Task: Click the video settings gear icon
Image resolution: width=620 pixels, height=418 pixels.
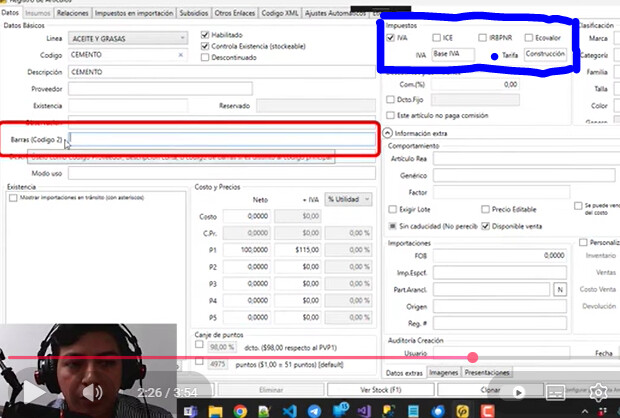Action: point(598,390)
